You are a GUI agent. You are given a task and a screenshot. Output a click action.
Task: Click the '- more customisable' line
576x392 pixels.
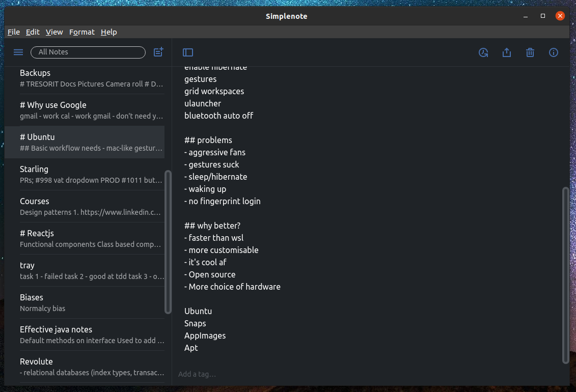(x=221, y=250)
